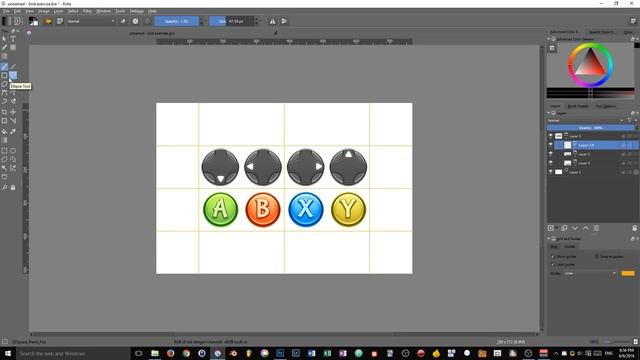Select the Zoom magnifier tool
Screen dimensions: 640x360
pos(4,187)
